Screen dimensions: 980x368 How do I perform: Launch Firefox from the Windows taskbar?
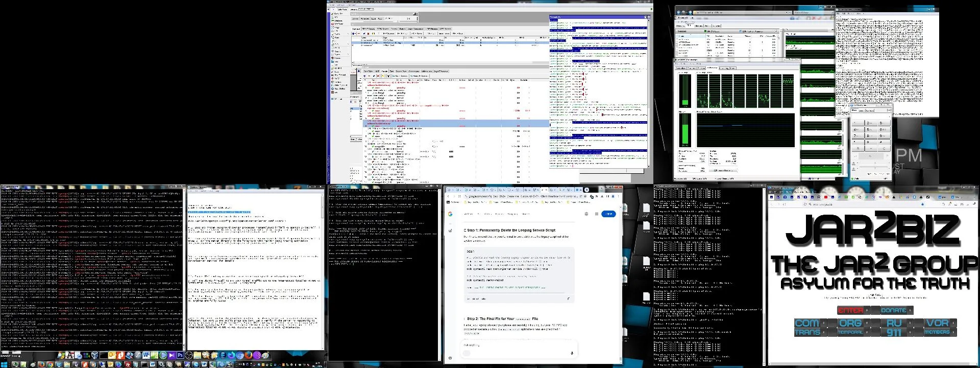click(41, 364)
